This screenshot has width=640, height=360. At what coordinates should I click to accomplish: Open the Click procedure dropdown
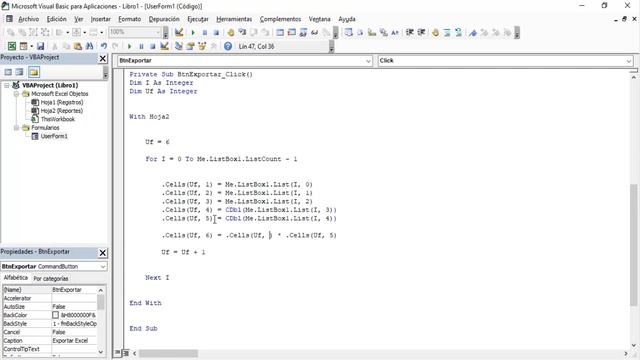tap(629, 61)
